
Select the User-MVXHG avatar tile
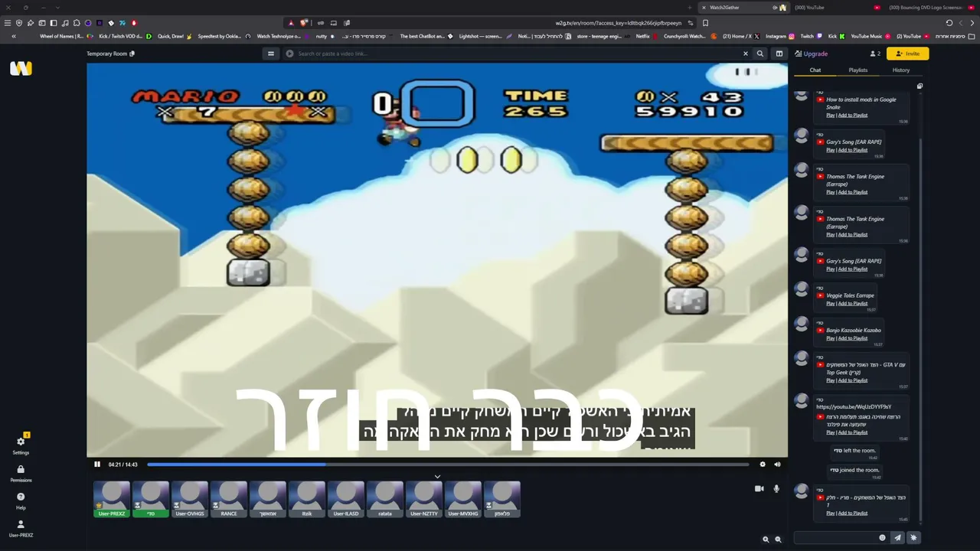(x=463, y=499)
